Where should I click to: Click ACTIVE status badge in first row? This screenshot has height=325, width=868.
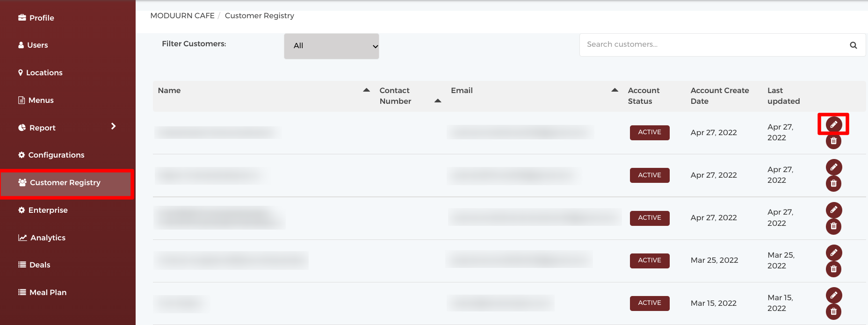click(650, 132)
